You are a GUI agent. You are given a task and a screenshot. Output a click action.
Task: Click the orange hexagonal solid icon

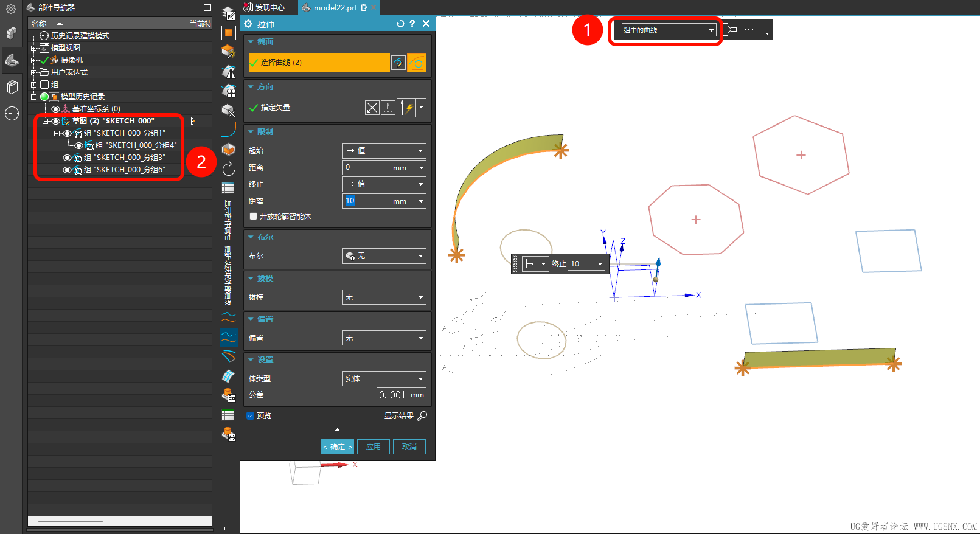[229, 149]
